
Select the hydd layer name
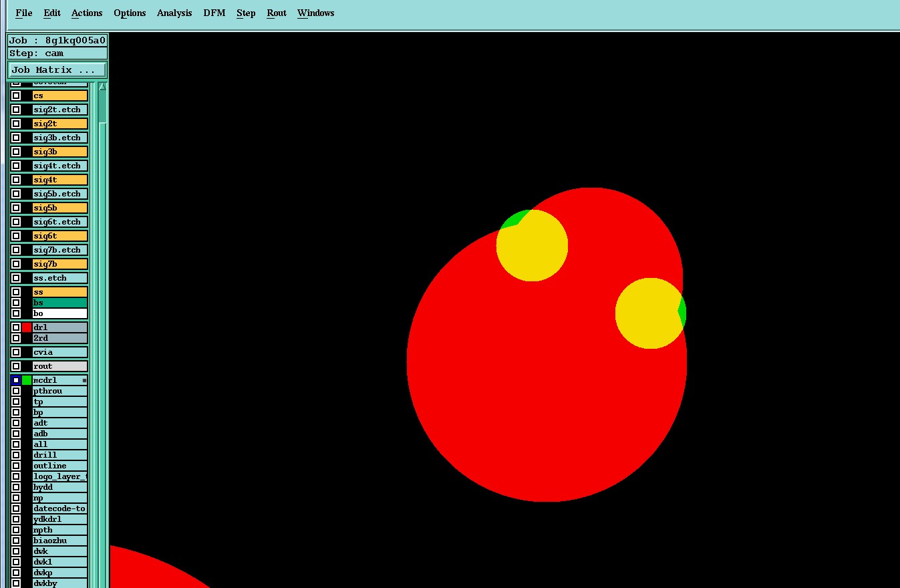click(60, 487)
